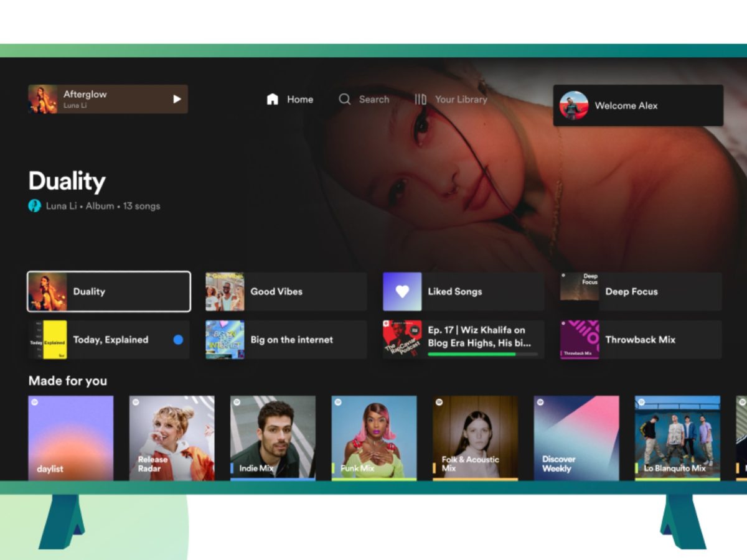Open the Throwback Mix tile
747x560 pixels.
click(641, 340)
